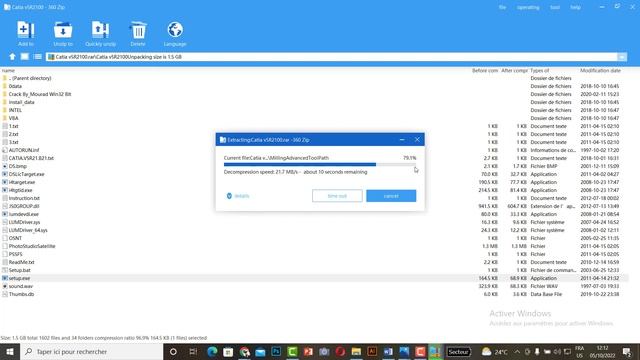Image resolution: width=640 pixels, height=360 pixels.
Task: Expand the address path dropdown
Action: [622, 57]
